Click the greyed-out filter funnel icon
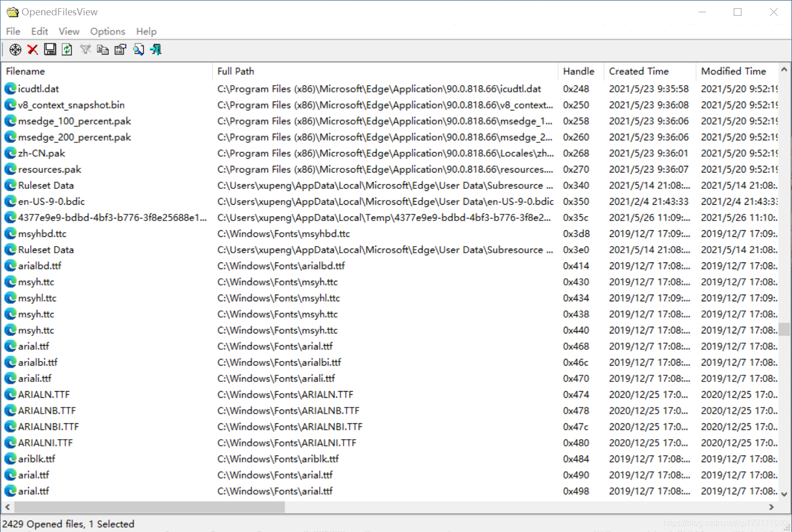This screenshot has height=532, width=792. 85,50
